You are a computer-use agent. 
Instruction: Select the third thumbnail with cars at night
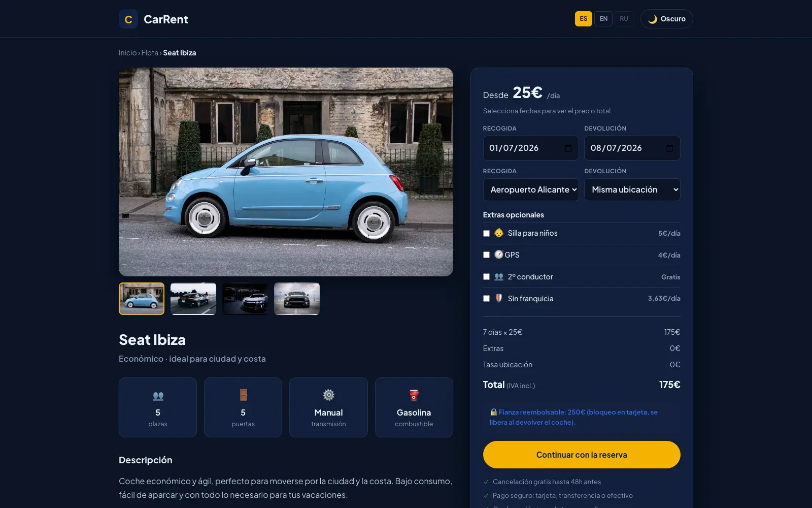coord(245,299)
